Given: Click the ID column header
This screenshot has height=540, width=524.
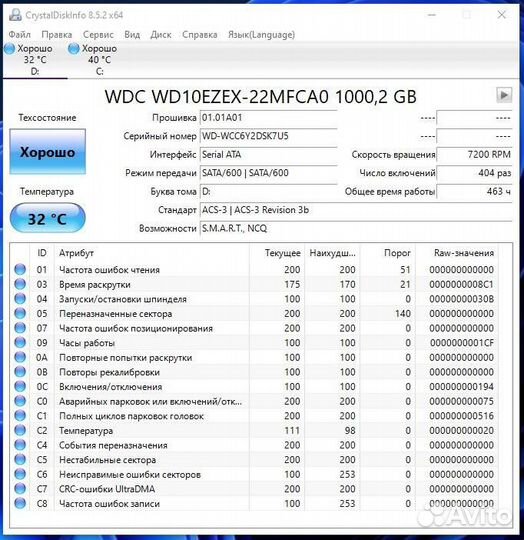Looking at the screenshot, I should click(x=42, y=253).
